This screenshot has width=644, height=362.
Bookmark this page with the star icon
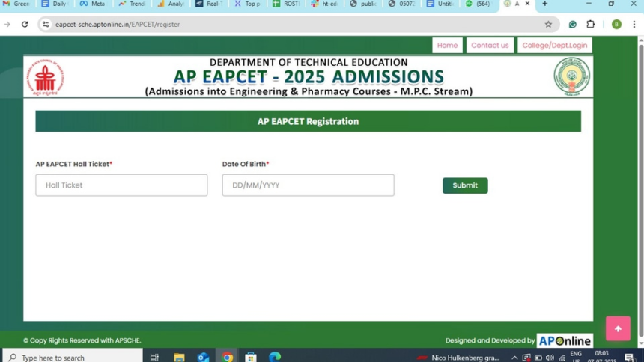click(x=548, y=24)
